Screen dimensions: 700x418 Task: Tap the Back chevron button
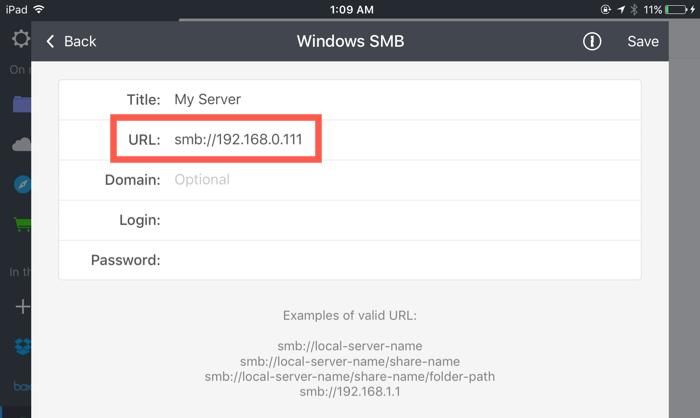point(70,41)
